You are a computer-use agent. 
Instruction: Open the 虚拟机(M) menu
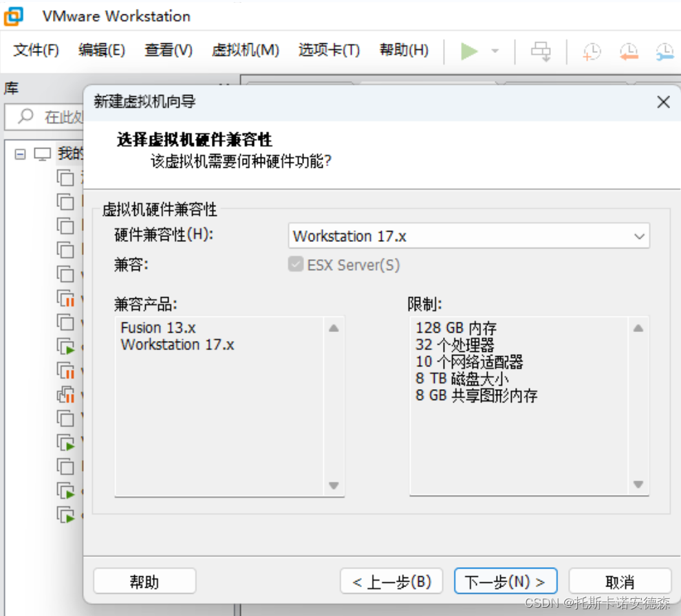[246, 50]
